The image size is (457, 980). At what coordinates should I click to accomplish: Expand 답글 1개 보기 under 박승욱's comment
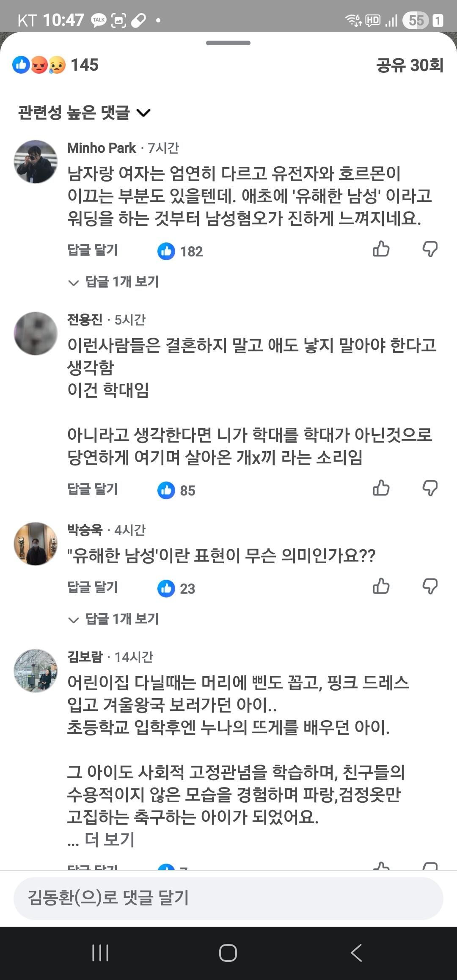113,619
